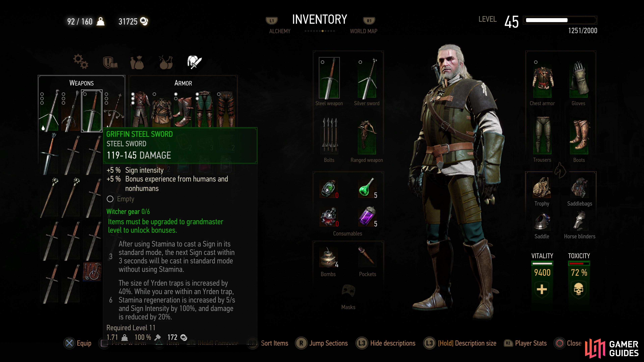Screen dimensions: 644x362
Task: Select the crafting gears inventory filter icon
Action: pyautogui.click(x=80, y=62)
